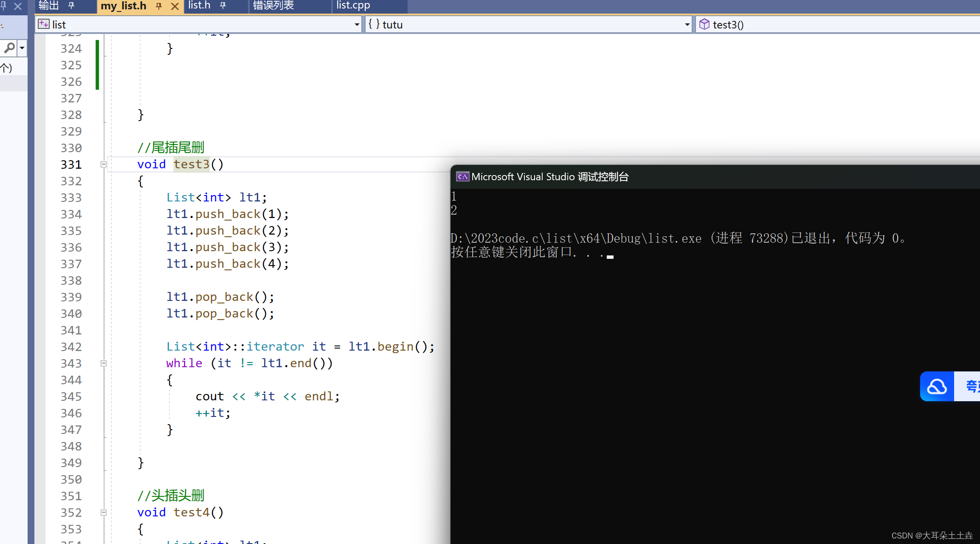980x544 pixels.
Task: Switch to the 输出 tab
Action: [x=48, y=6]
